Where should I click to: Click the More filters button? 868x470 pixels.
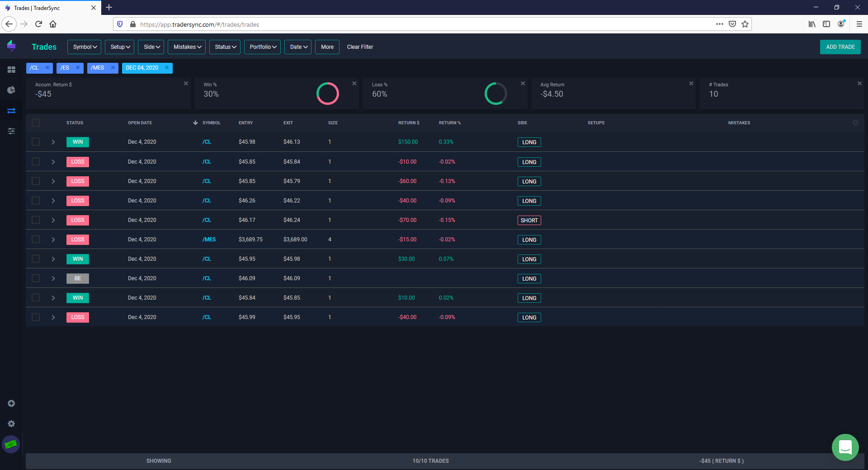pos(327,47)
